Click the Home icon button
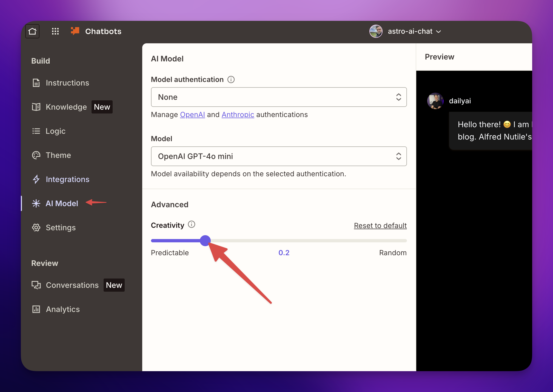This screenshot has width=553, height=392. click(x=32, y=31)
